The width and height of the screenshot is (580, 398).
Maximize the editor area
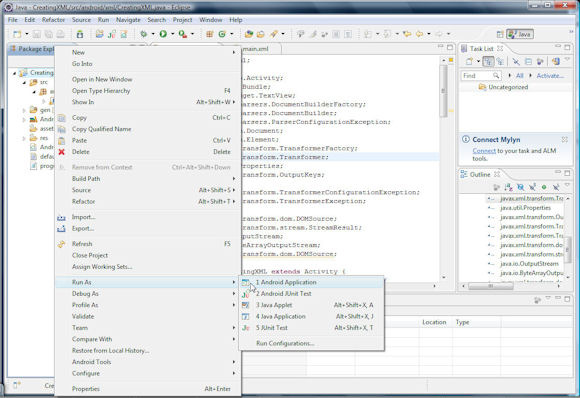pos(450,47)
